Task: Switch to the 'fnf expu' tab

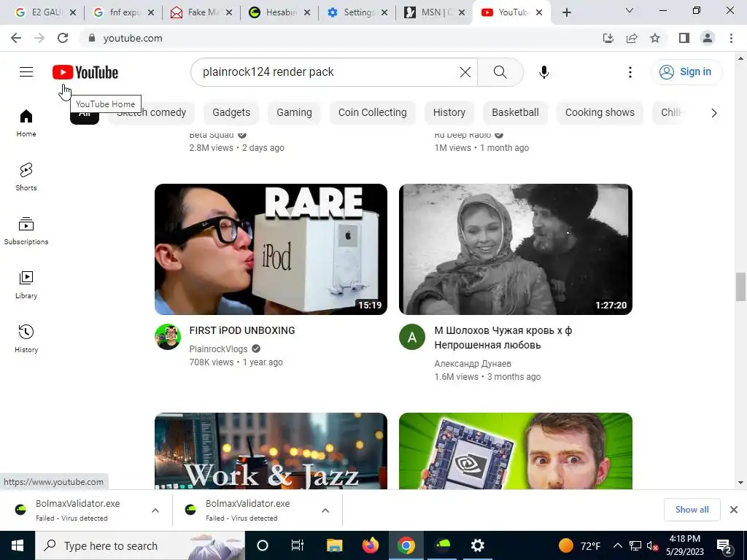Action: tap(124, 12)
